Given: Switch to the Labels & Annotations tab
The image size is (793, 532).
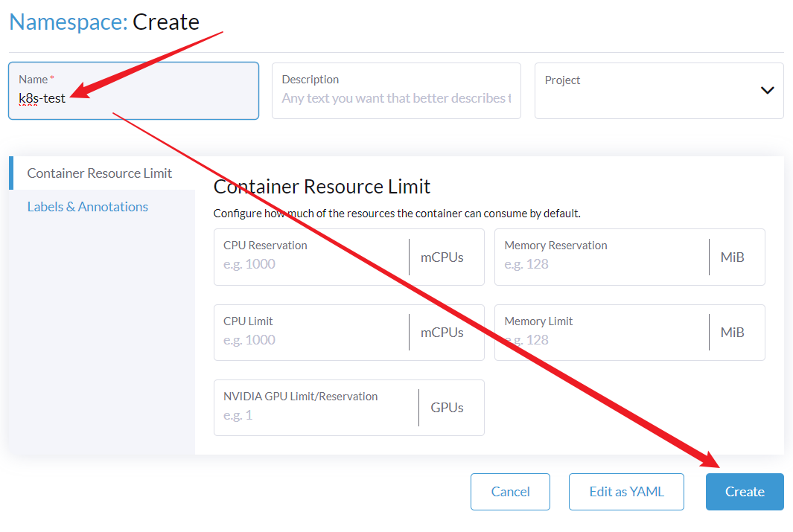Looking at the screenshot, I should [88, 207].
